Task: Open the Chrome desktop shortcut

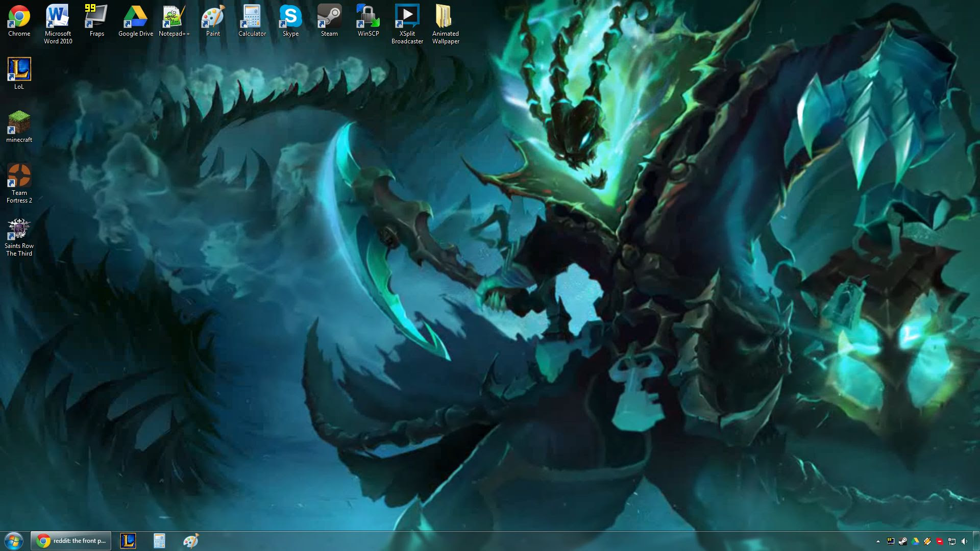Action: click(x=19, y=21)
